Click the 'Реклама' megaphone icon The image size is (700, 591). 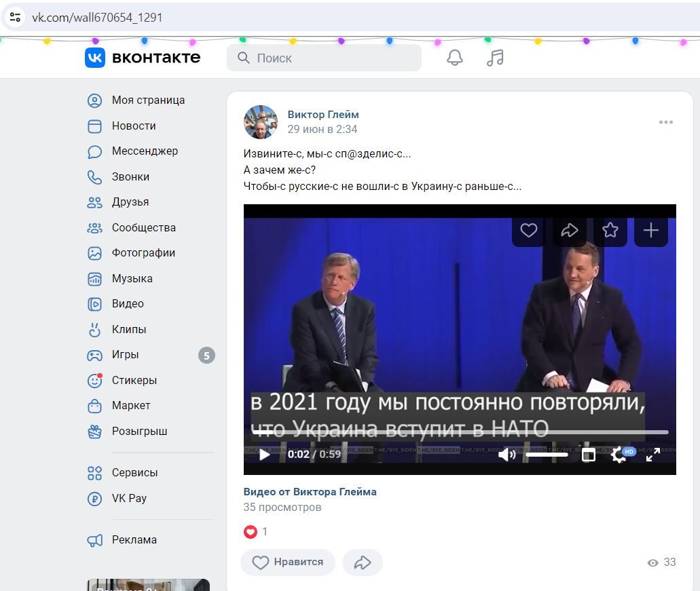(x=94, y=540)
